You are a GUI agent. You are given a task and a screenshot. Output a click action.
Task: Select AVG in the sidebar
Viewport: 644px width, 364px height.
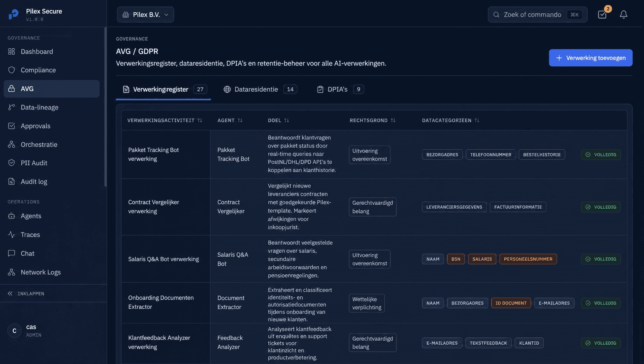coord(52,88)
